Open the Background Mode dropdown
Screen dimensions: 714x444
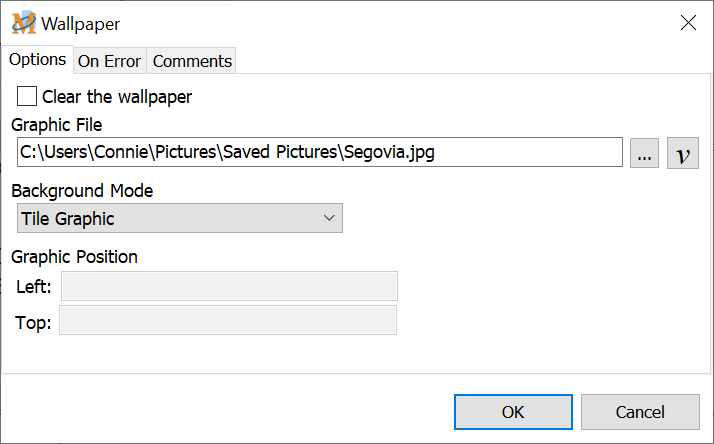(x=180, y=218)
